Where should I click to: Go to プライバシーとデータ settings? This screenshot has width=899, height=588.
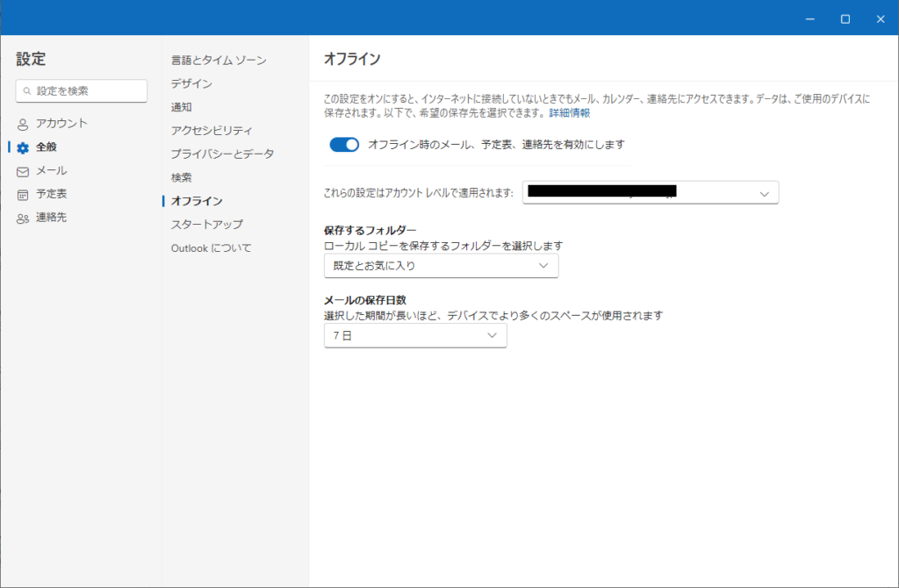coord(222,154)
